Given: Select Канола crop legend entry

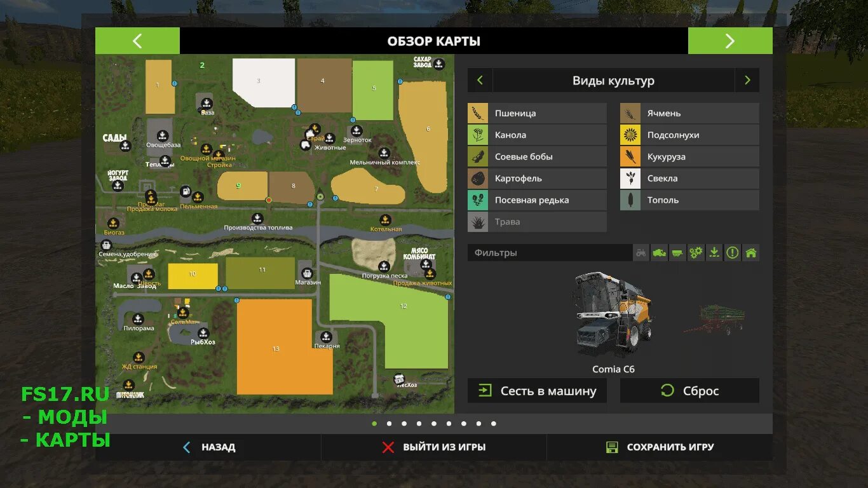Looking at the screenshot, I should (x=537, y=135).
